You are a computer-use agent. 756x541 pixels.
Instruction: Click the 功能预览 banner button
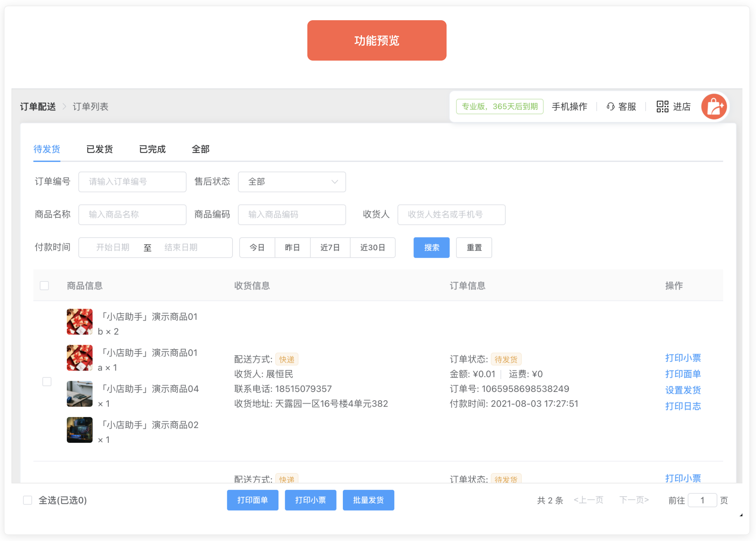[x=377, y=40]
